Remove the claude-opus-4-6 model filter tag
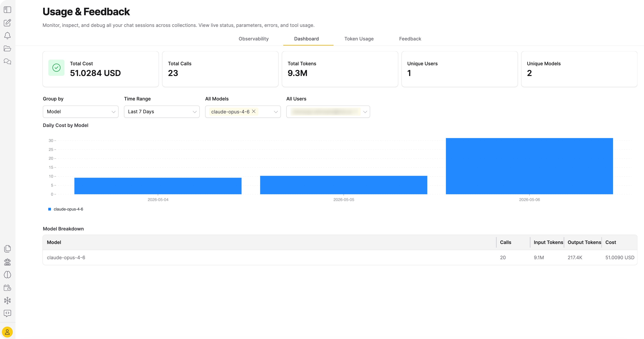The height and width of the screenshot is (339, 644). tap(253, 111)
